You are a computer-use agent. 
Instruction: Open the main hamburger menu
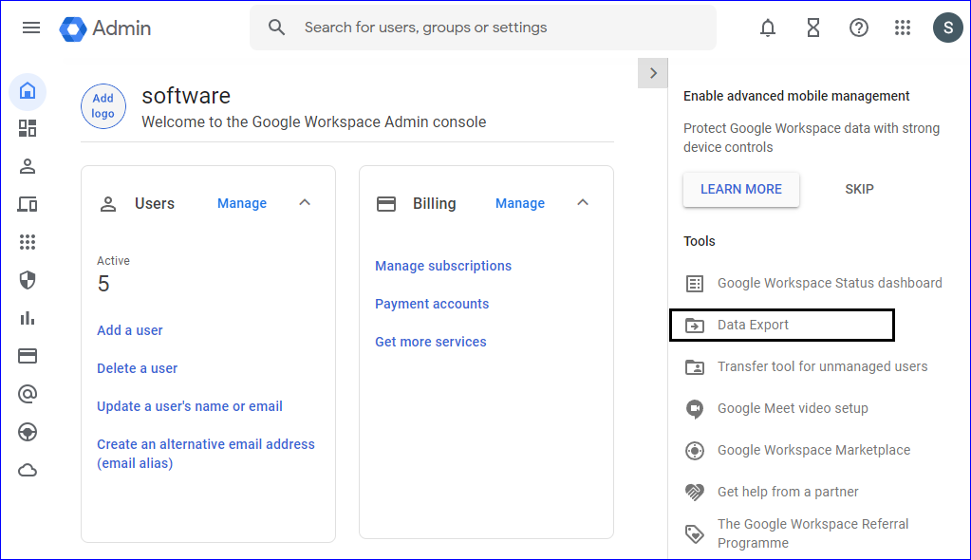(31, 28)
